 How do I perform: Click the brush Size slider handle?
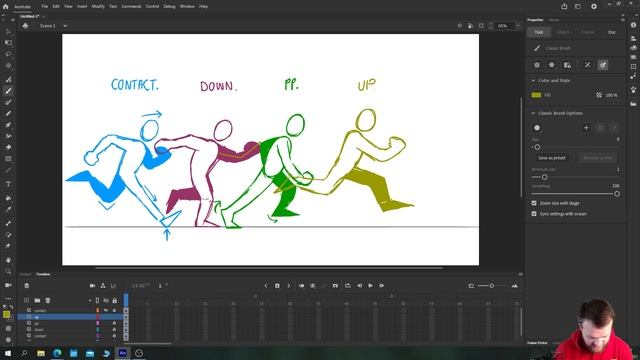(x=537, y=147)
